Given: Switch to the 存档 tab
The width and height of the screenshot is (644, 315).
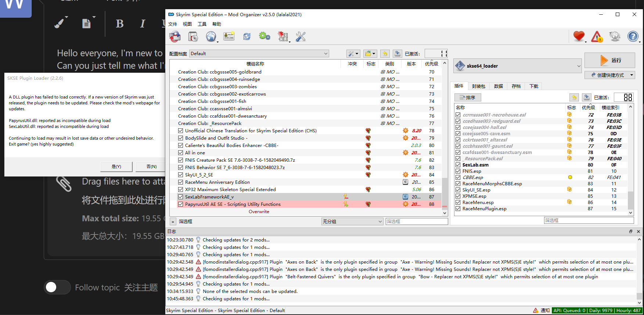Looking at the screenshot, I should pos(516,86).
